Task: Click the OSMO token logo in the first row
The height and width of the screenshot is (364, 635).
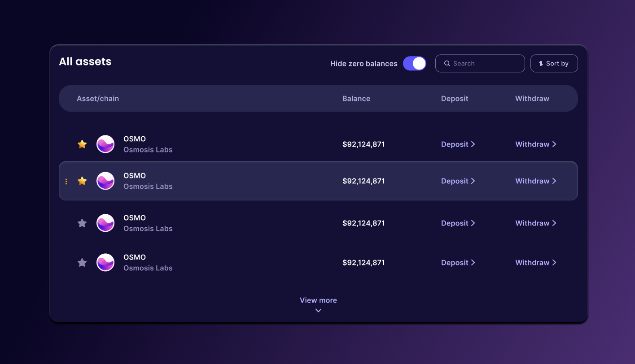Action: point(105,144)
